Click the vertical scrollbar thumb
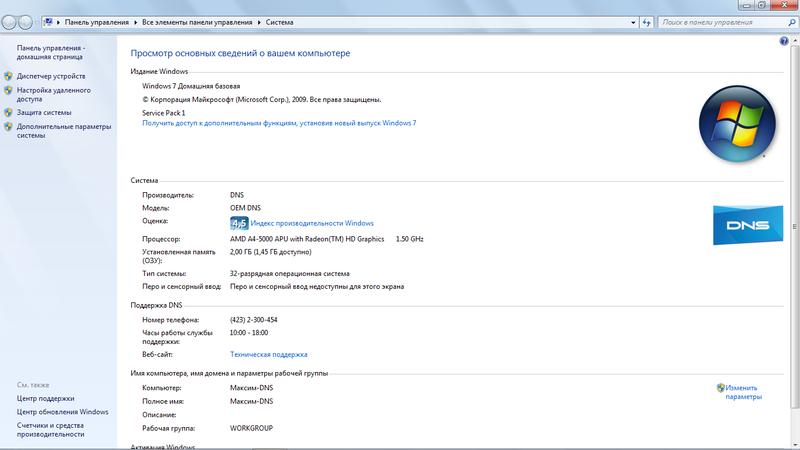 coord(794,227)
